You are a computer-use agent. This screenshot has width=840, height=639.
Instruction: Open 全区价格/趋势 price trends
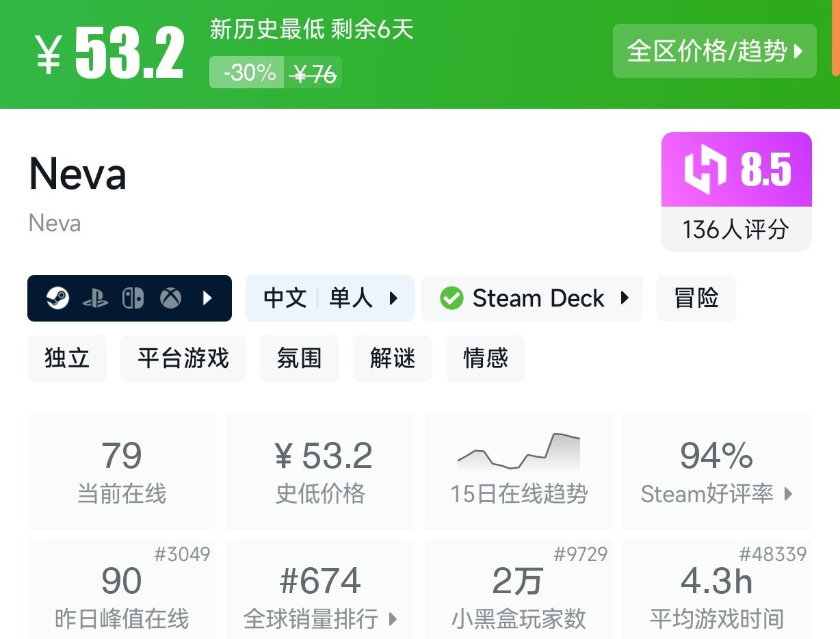click(x=714, y=51)
